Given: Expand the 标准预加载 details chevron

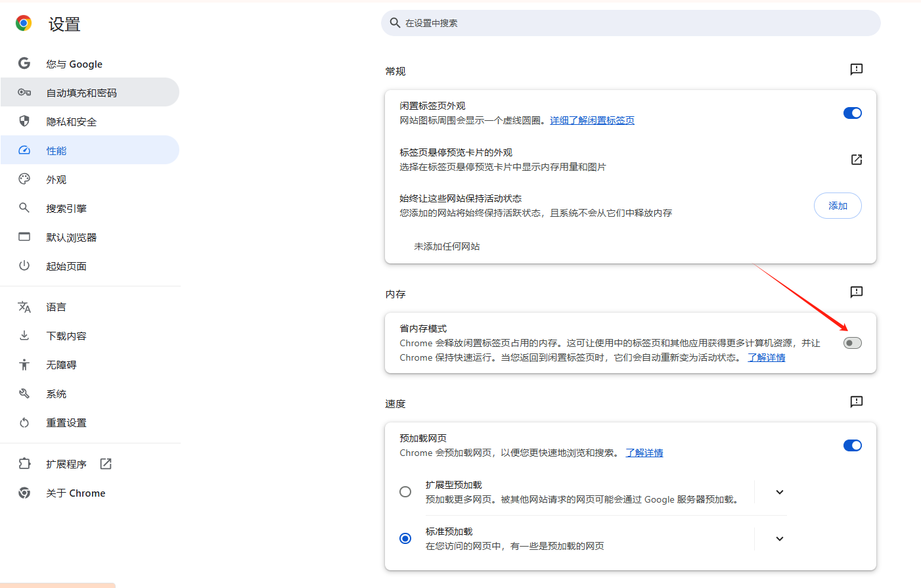Looking at the screenshot, I should point(780,539).
